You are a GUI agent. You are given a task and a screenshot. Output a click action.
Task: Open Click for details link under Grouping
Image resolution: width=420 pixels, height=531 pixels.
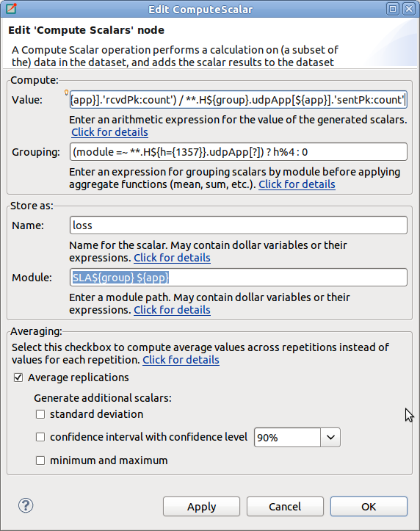(297, 184)
